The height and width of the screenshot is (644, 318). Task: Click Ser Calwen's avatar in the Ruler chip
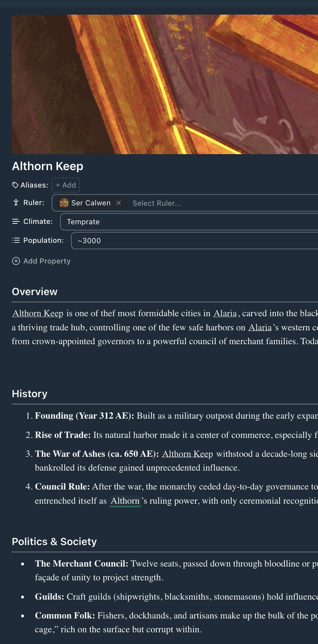click(x=64, y=202)
